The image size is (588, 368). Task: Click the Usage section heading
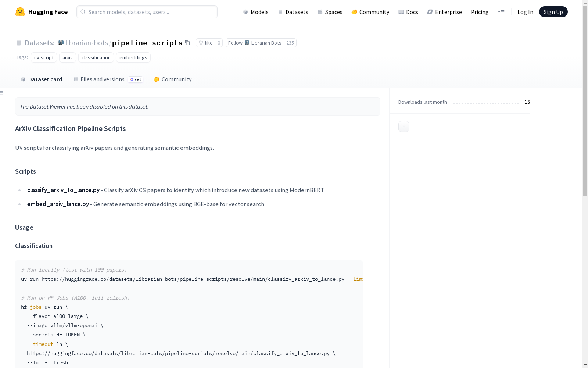tap(24, 227)
